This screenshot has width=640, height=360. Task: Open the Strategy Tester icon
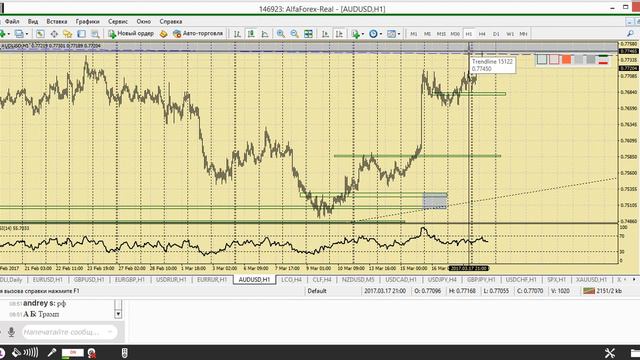point(95,34)
